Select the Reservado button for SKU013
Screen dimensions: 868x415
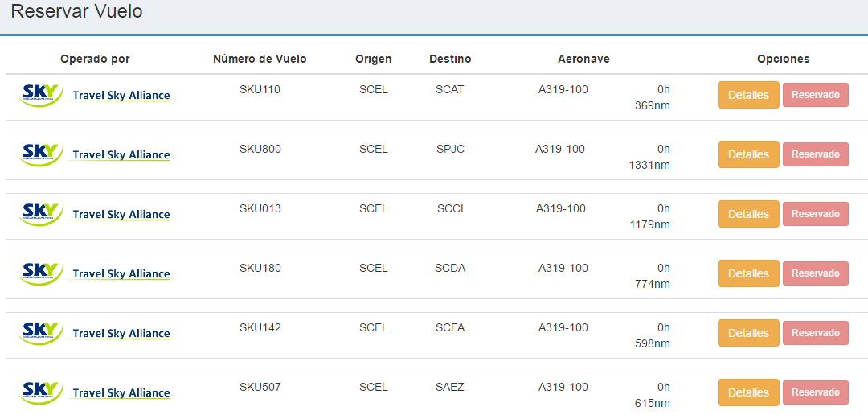tap(816, 214)
